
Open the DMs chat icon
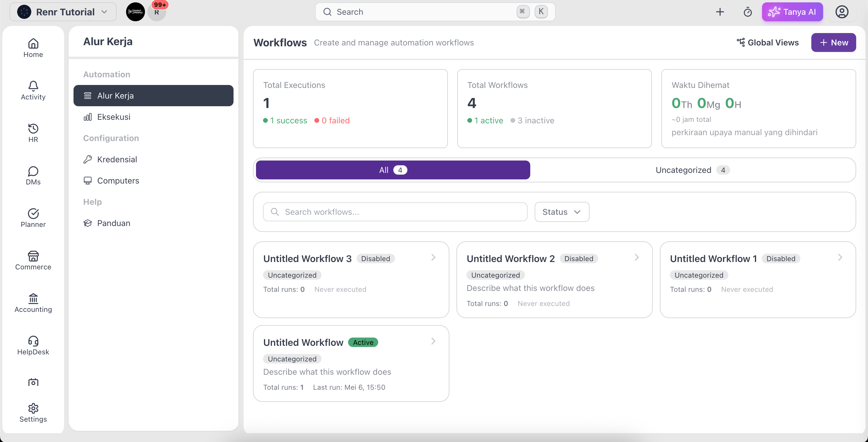[33, 171]
